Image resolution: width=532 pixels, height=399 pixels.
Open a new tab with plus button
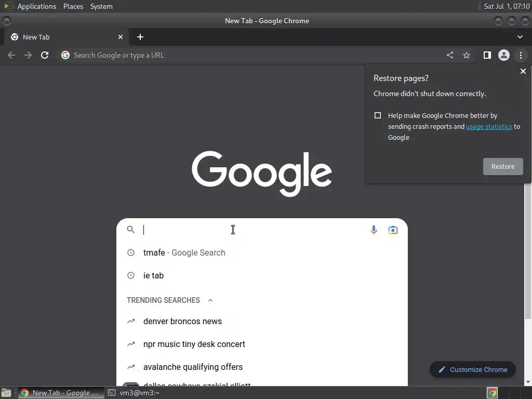(x=140, y=37)
